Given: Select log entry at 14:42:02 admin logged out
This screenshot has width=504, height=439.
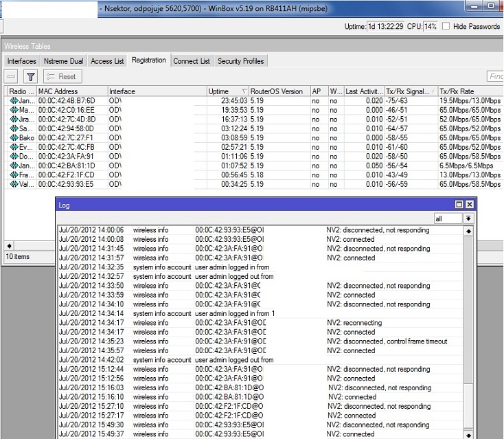Looking at the screenshot, I should tap(260, 360).
